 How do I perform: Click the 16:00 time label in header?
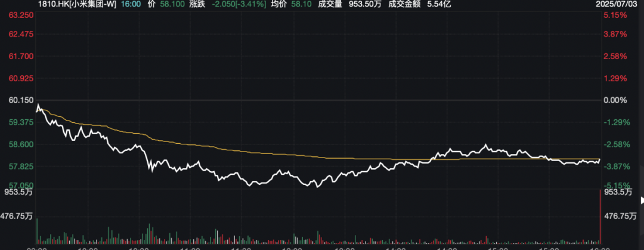pyautogui.click(x=129, y=5)
